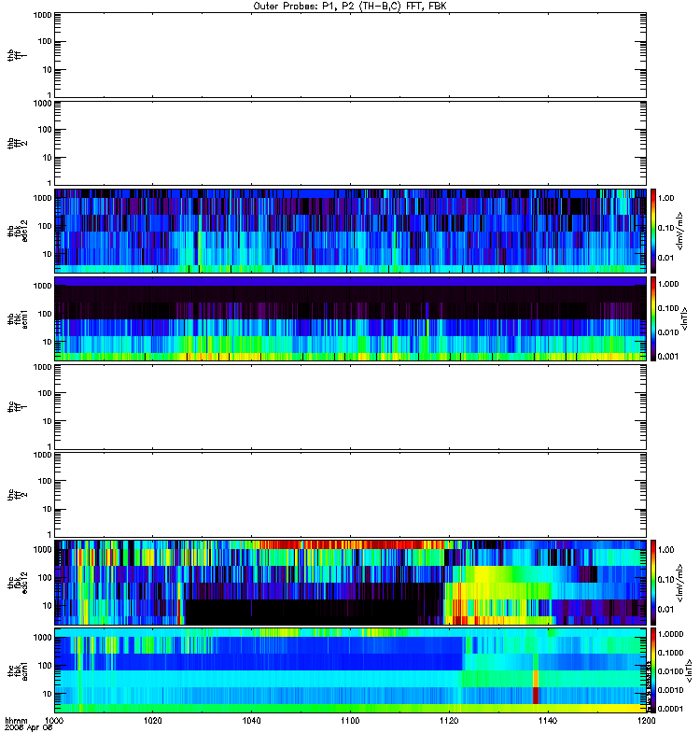Select the thc fbk scm1 nT color bar

653,670
